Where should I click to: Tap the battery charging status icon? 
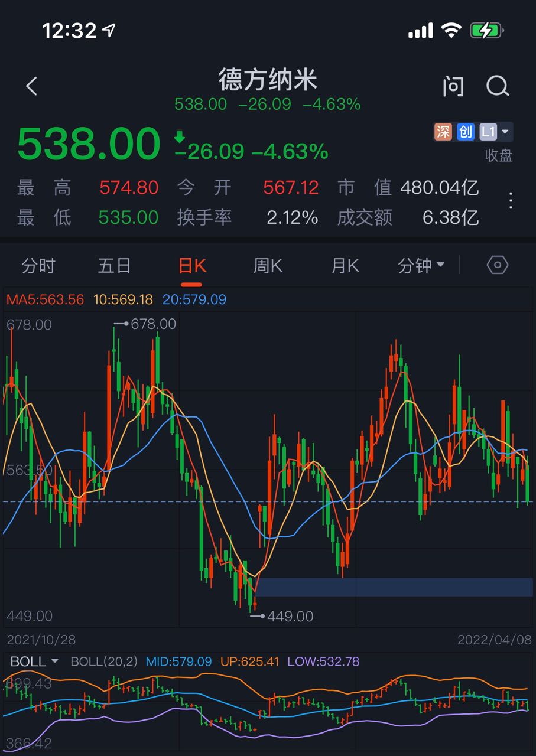(486, 31)
